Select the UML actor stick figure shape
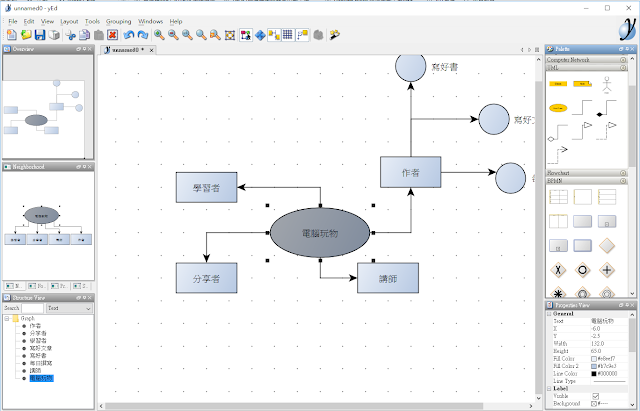This screenshot has height=411, width=640. (x=607, y=85)
